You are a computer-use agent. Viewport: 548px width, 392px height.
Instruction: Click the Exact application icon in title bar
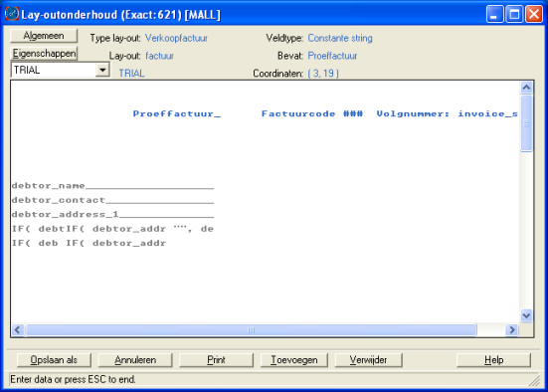12,14
